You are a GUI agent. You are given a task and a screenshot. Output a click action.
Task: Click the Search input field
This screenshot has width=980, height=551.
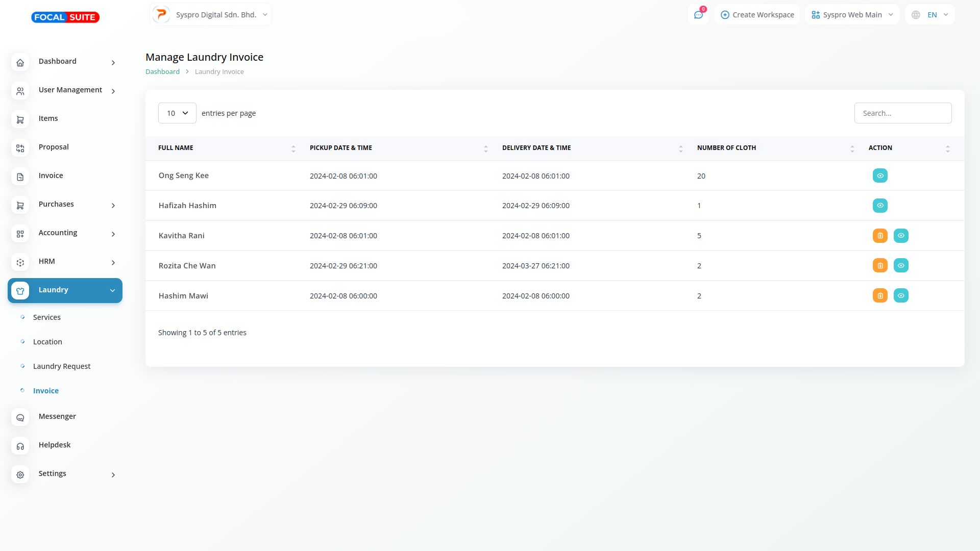click(x=902, y=113)
